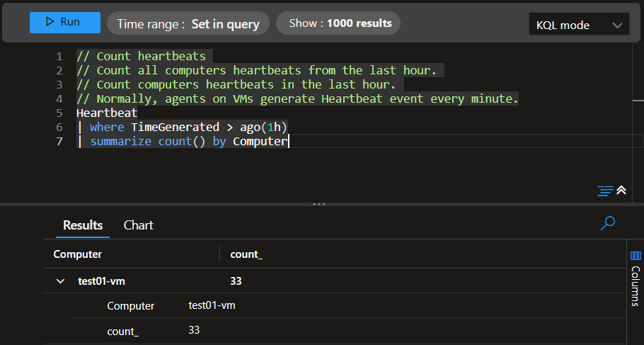Click the comment about agents on VMs
Screen dimensions: 644x345
coord(297,98)
